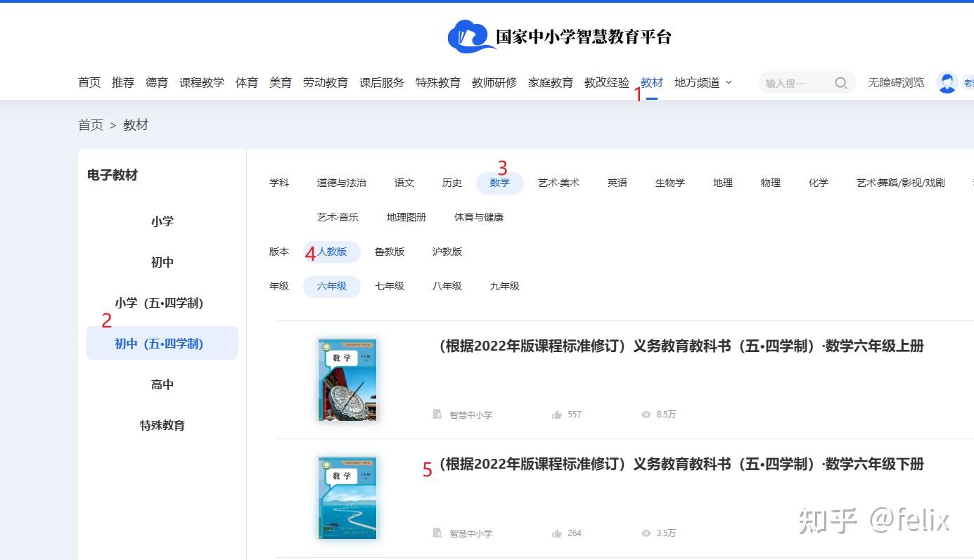This screenshot has height=560, width=974.
Task: Go to 特殊教育 in top navigation
Action: (438, 82)
